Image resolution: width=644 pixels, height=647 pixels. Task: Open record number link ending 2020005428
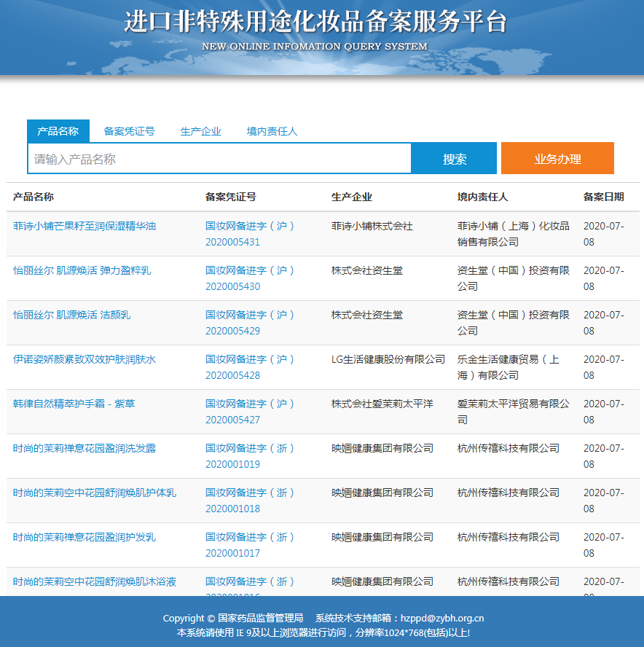pos(250,367)
